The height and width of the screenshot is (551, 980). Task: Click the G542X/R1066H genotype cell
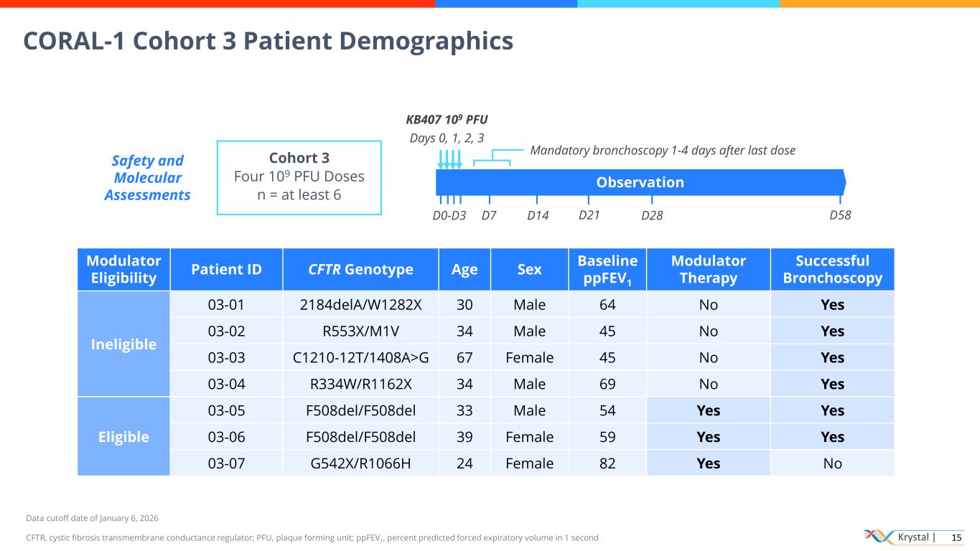(360, 463)
